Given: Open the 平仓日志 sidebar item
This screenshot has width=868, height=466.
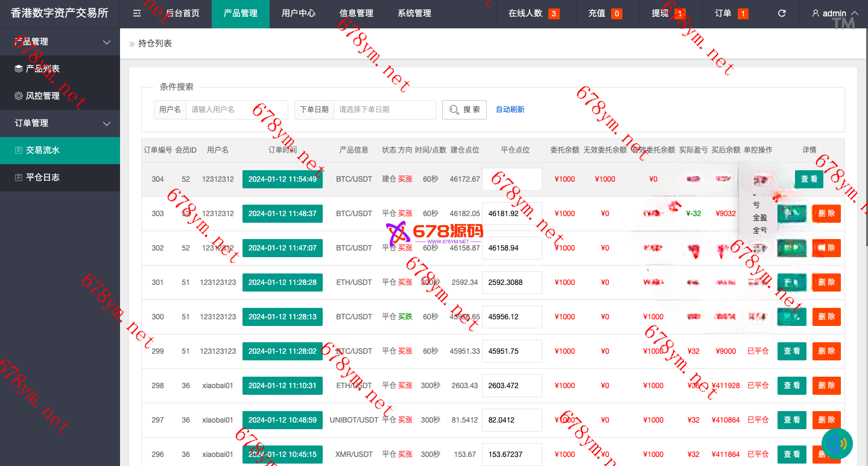Looking at the screenshot, I should click(x=42, y=177).
